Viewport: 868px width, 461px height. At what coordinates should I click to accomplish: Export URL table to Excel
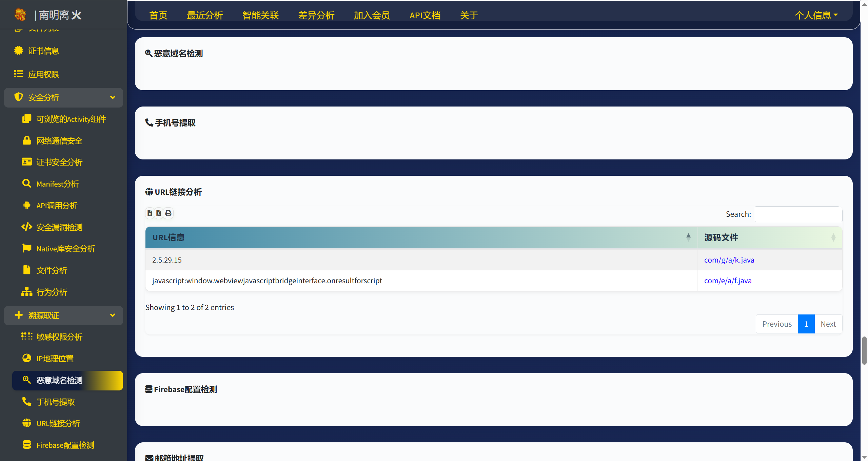[x=150, y=213]
